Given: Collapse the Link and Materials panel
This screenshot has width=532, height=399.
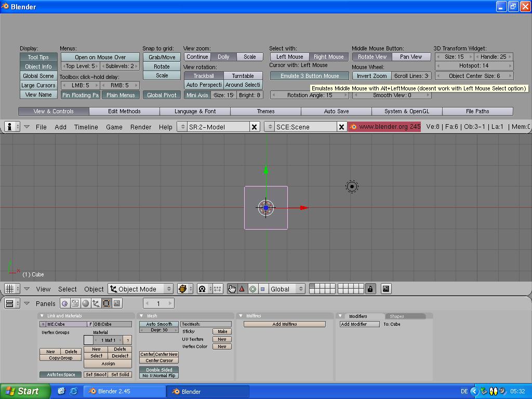Looking at the screenshot, I should [x=42, y=316].
